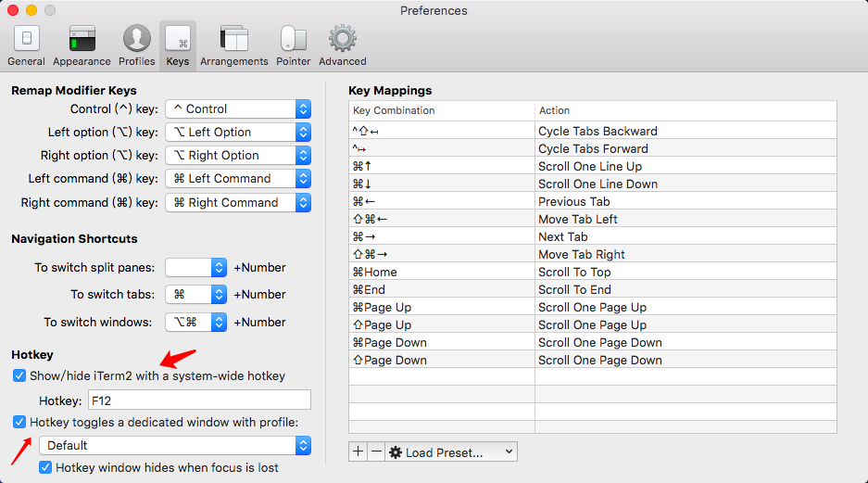
Task: Open the hotkey window profile dropdown
Action: (x=174, y=446)
